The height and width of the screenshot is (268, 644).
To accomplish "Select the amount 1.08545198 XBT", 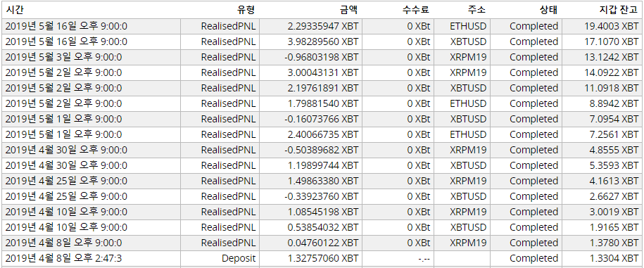I will click(323, 212).
